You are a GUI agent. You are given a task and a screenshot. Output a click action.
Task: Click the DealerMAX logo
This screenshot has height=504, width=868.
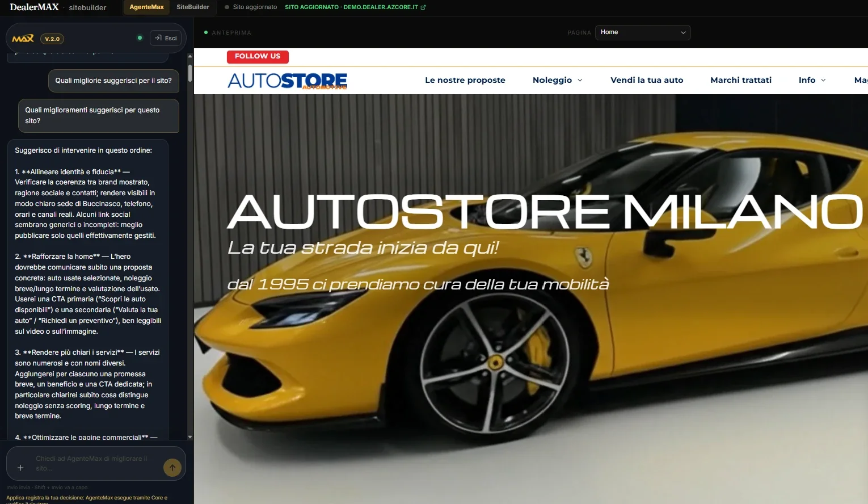[x=34, y=7]
